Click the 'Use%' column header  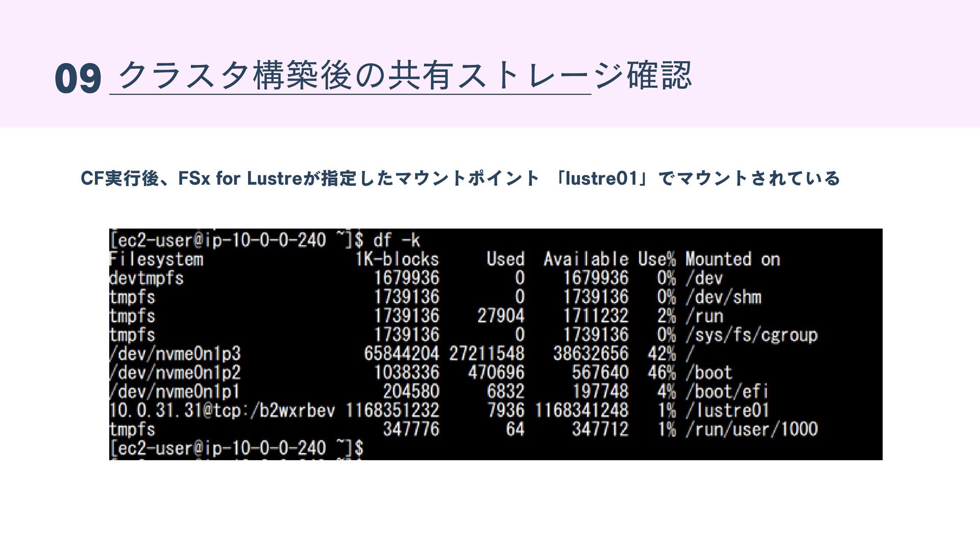click(x=656, y=259)
